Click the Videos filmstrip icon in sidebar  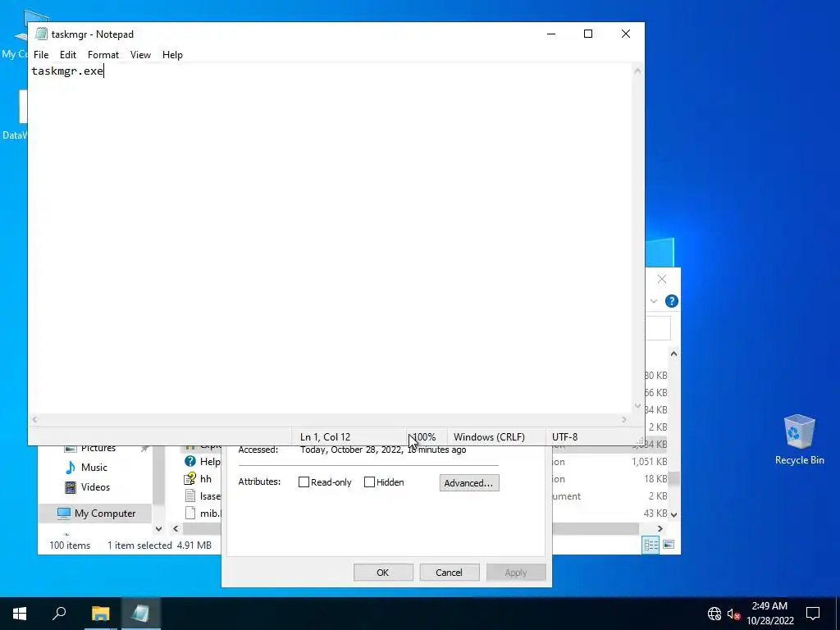pos(71,487)
